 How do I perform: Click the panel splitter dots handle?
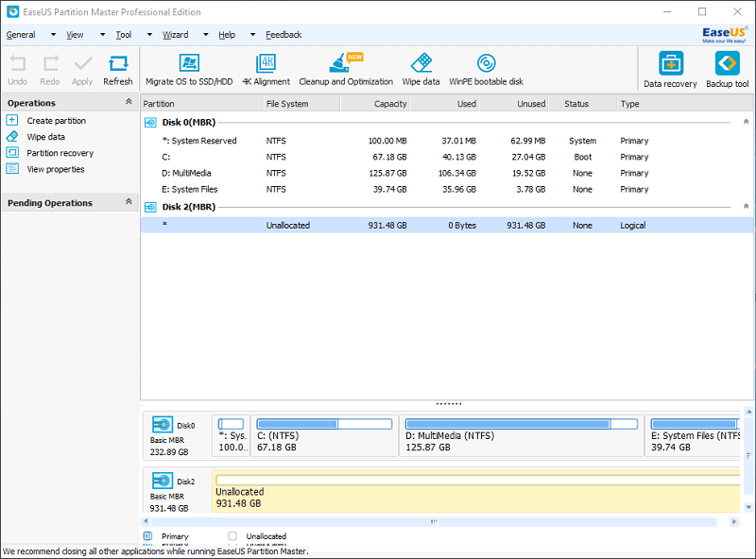click(448, 404)
